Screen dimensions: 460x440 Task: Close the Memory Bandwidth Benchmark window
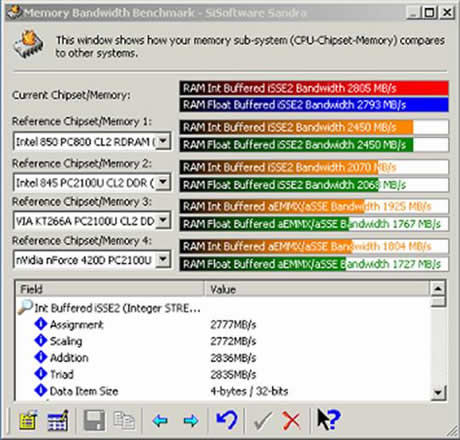coord(447,13)
